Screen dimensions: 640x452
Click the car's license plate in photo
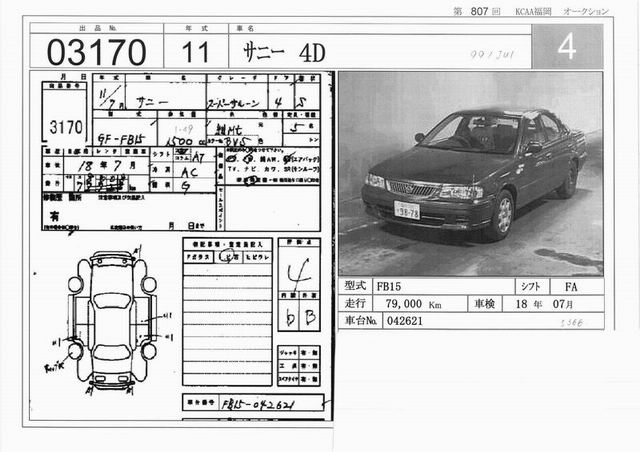point(407,209)
